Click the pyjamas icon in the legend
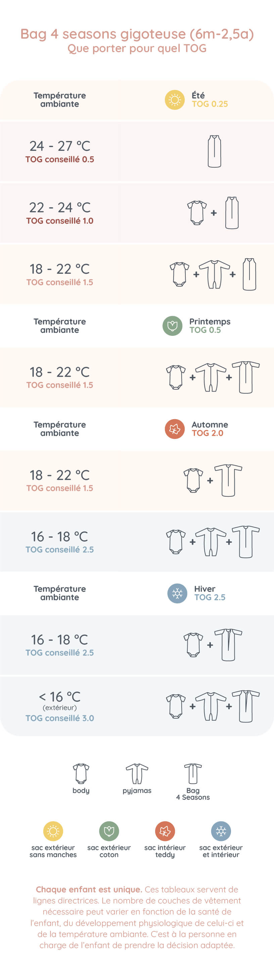This screenshot has width=274, height=980. point(137,773)
